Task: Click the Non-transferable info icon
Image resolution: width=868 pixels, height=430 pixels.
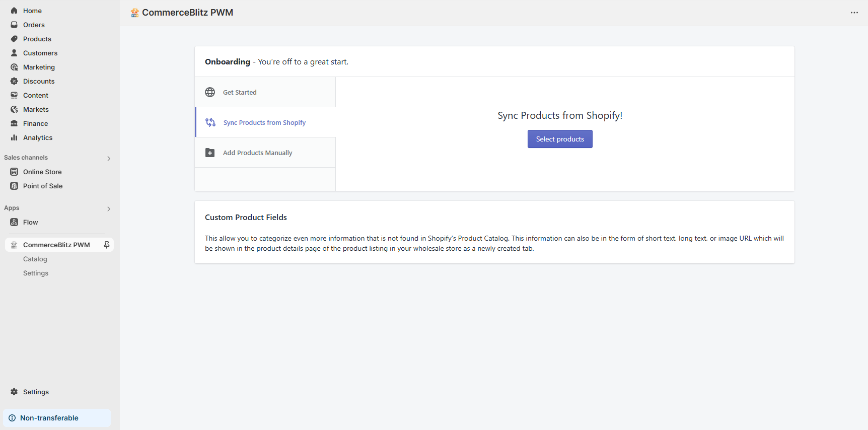Action: 12,418
